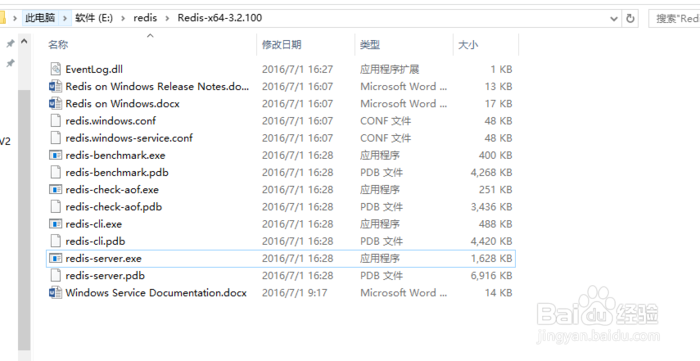
Task: Select the redis-server.pdb file name
Action: point(105,275)
